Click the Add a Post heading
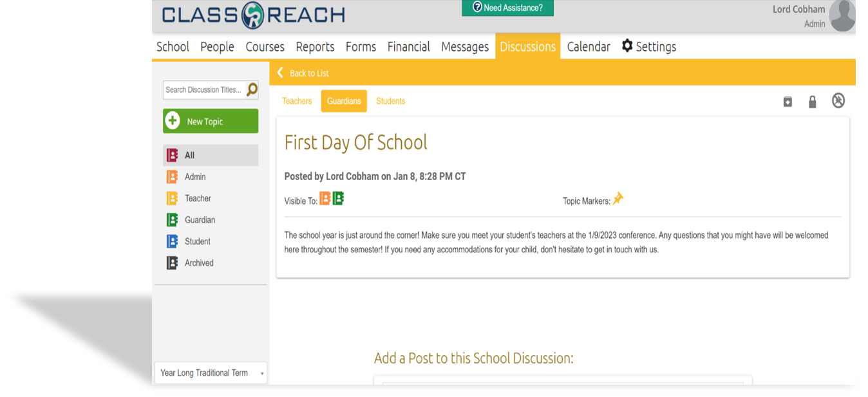Screen dimensions: 868x397 (x=473, y=358)
